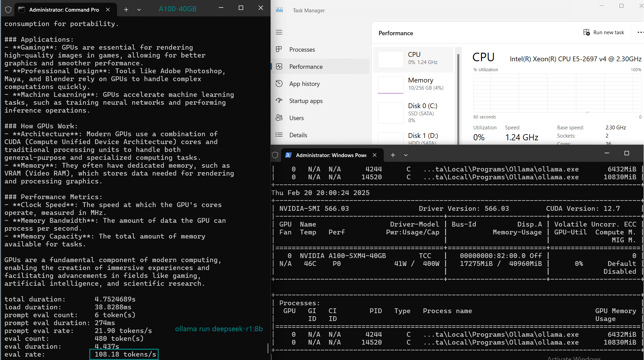
Task: Click the '### Applications:' heading in Command Prompt
Action: [x=39, y=39]
